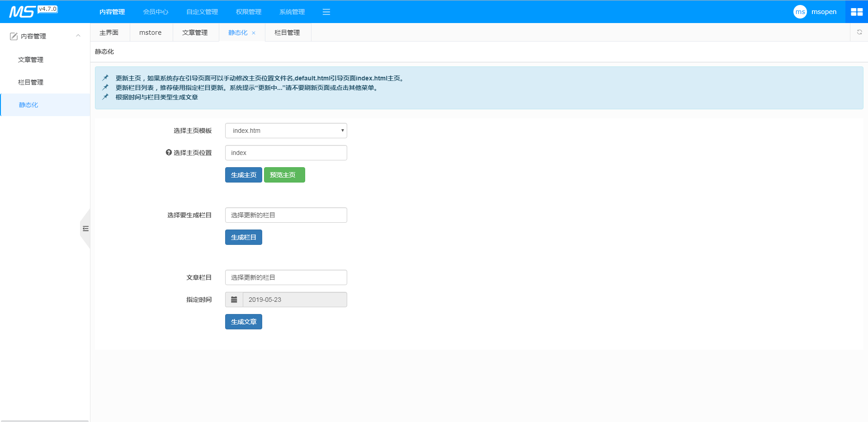Click the 指定时间 date field 2019-05-23
The width and height of the screenshot is (868, 422).
(295, 300)
